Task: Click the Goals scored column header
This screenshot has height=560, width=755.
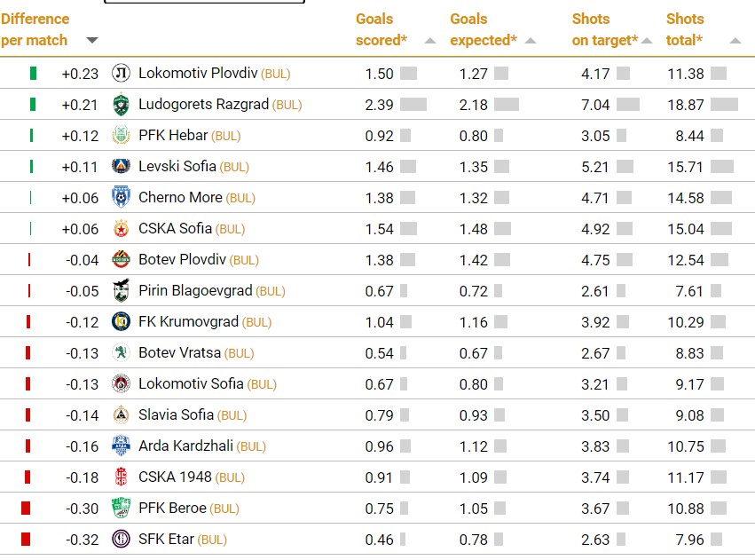Action: pos(381,29)
